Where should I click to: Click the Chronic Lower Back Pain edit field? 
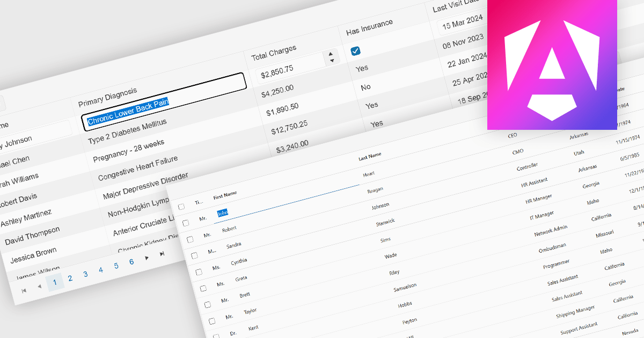[164, 102]
